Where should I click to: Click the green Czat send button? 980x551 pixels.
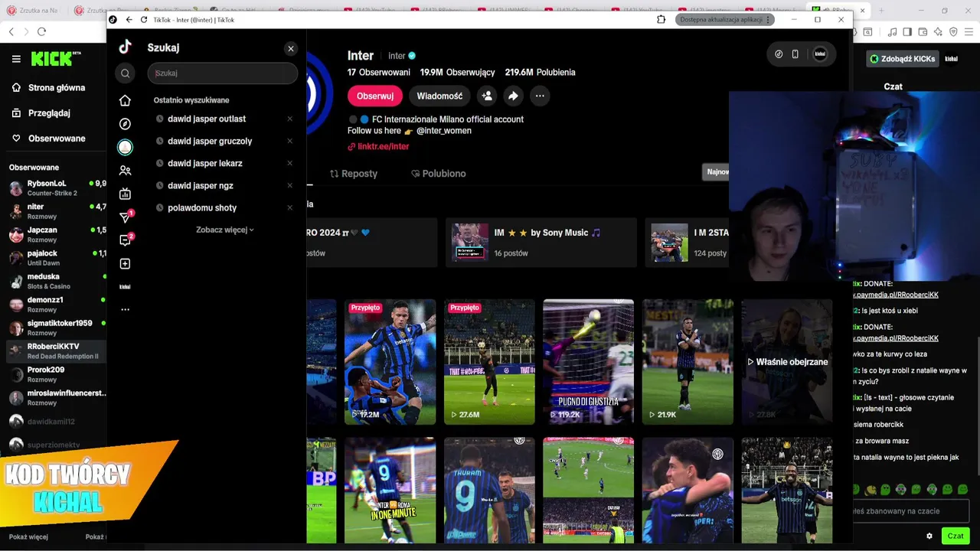955,536
